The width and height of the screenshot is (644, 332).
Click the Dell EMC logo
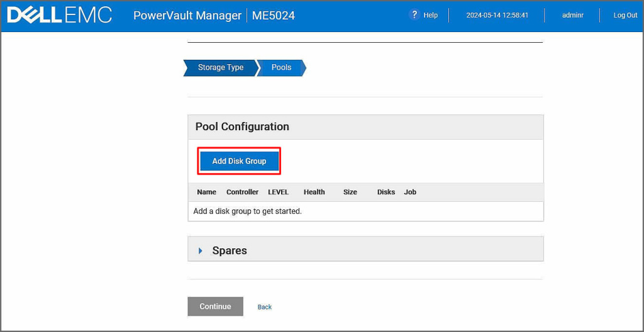click(59, 15)
